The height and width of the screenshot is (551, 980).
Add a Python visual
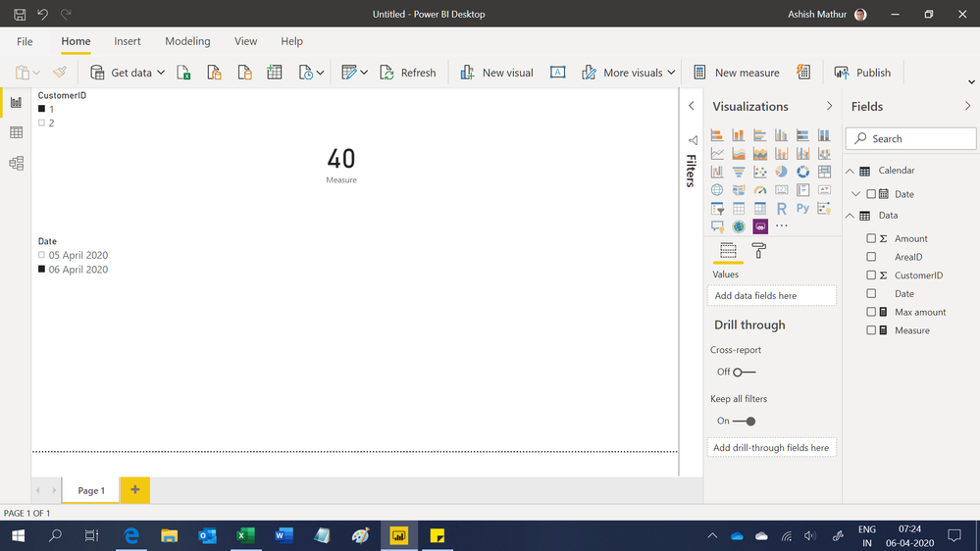coord(802,208)
